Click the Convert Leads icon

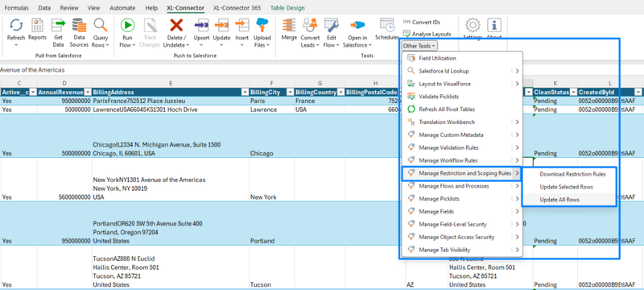[310, 25]
